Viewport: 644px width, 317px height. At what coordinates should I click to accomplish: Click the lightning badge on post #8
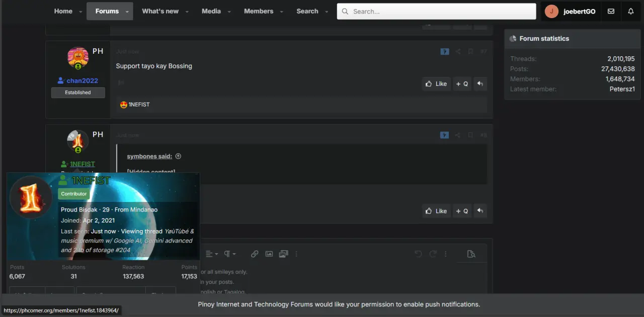(x=445, y=135)
